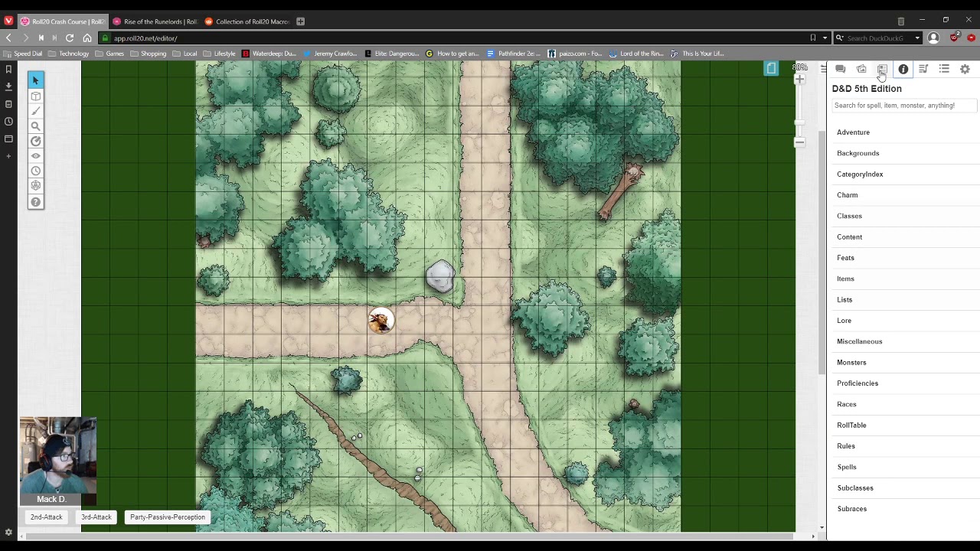
Task: Open the Lore compendium category
Action: [x=844, y=321]
